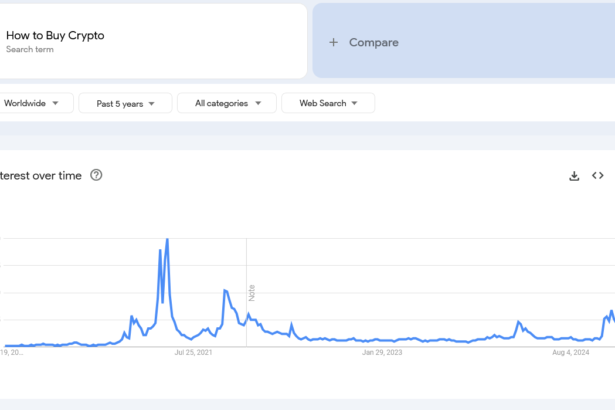Click the Jan 29, 2023 axis date
615x410 pixels.
click(x=381, y=352)
